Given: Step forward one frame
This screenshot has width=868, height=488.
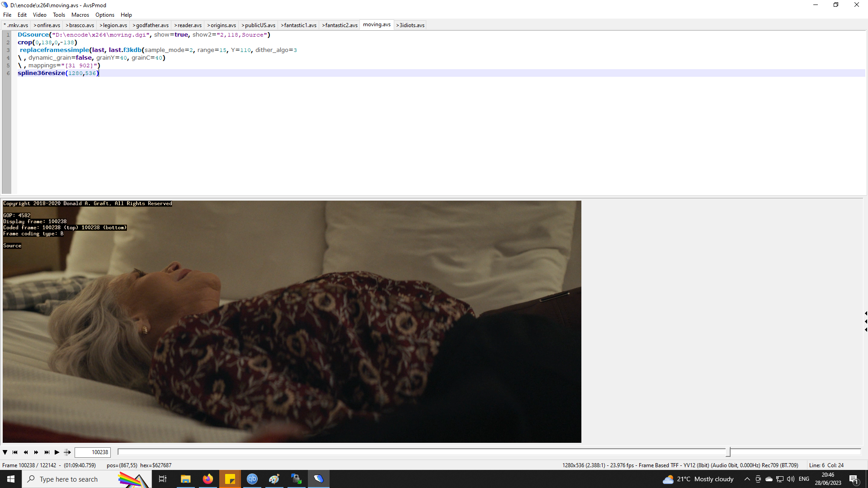Looking at the screenshot, I should click(36, 452).
